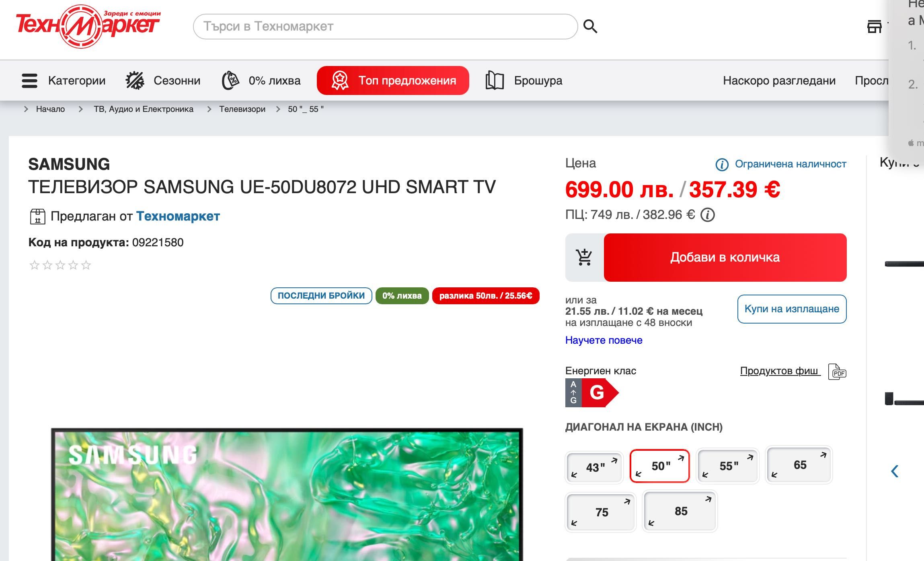Open the Сезонни menu item
Viewport: 924px width, 561px height.
point(163,80)
